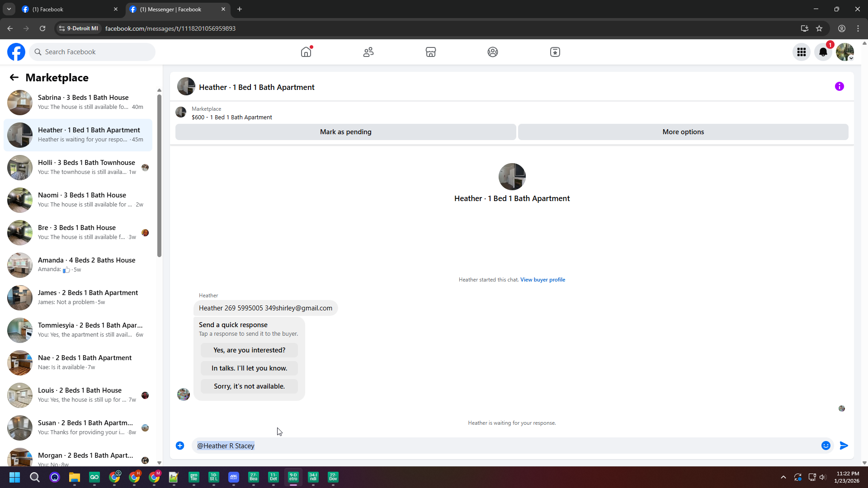The height and width of the screenshot is (488, 868).
Task: Open the Facebook Home icon
Action: coord(306,52)
